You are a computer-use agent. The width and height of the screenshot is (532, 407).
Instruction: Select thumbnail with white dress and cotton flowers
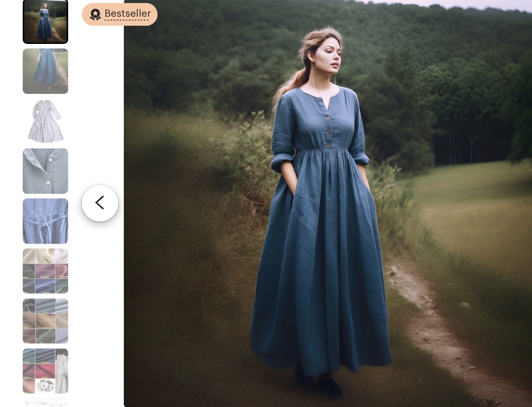click(x=45, y=371)
